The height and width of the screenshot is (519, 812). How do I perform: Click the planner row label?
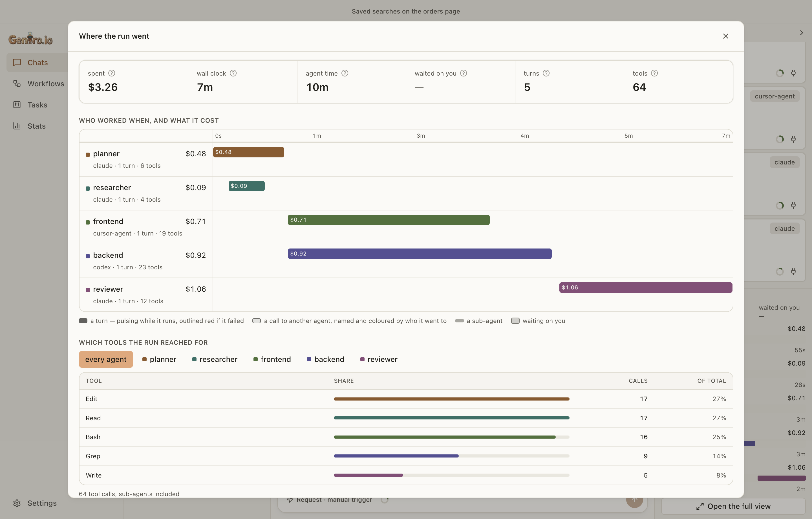106,153
